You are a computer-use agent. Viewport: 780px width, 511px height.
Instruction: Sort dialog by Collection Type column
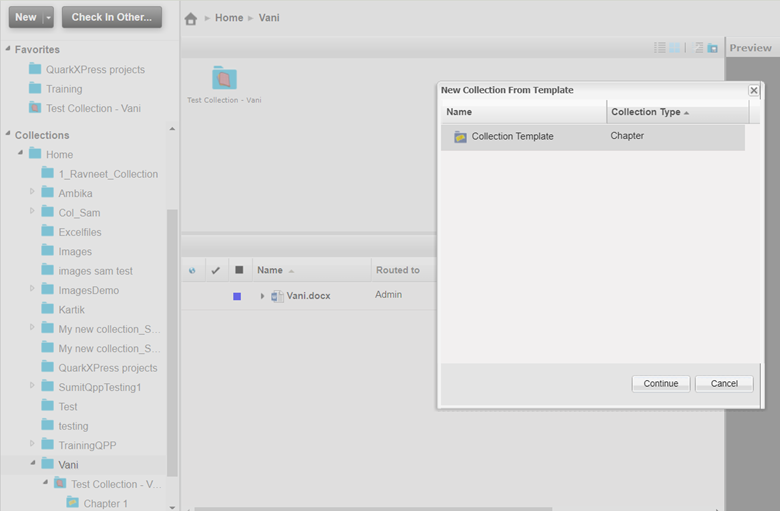click(x=678, y=112)
